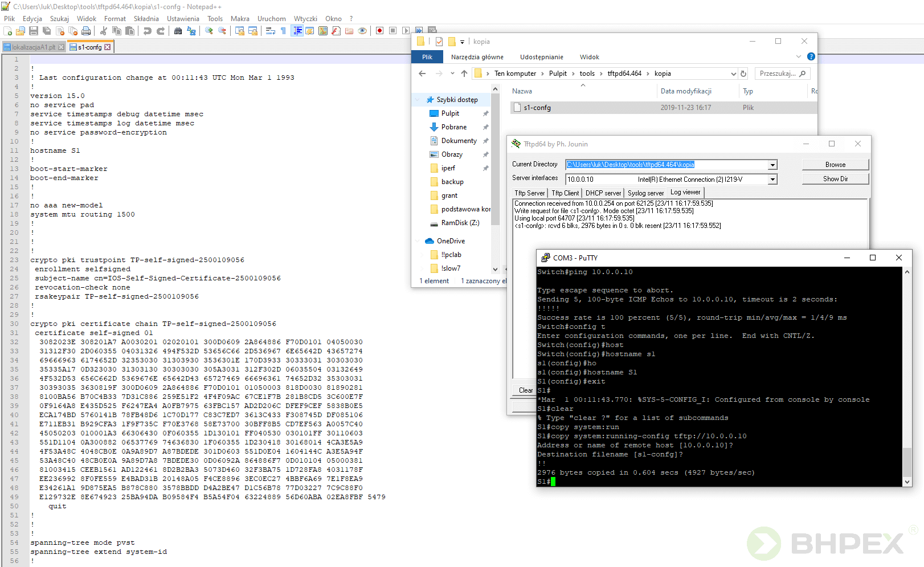The image size is (924, 567).
Task: Redo the edit via toolbar arrow
Action: pyautogui.click(x=161, y=31)
